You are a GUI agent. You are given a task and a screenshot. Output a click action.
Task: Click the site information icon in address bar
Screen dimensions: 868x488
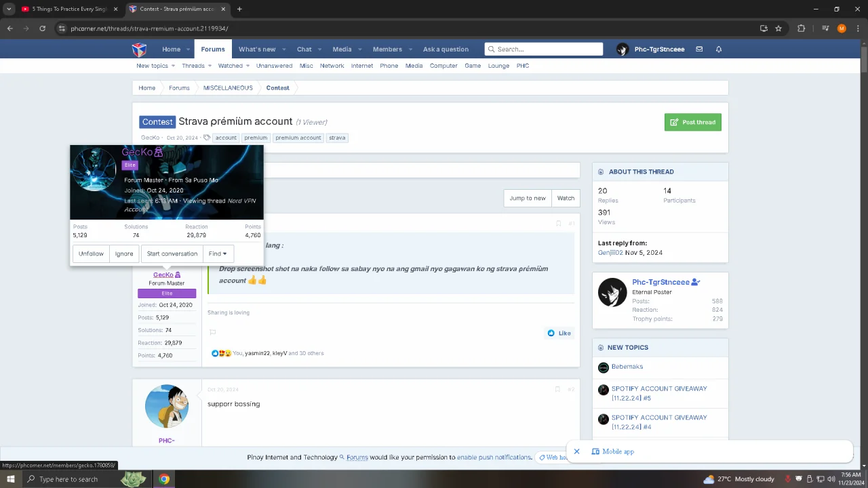62,28
